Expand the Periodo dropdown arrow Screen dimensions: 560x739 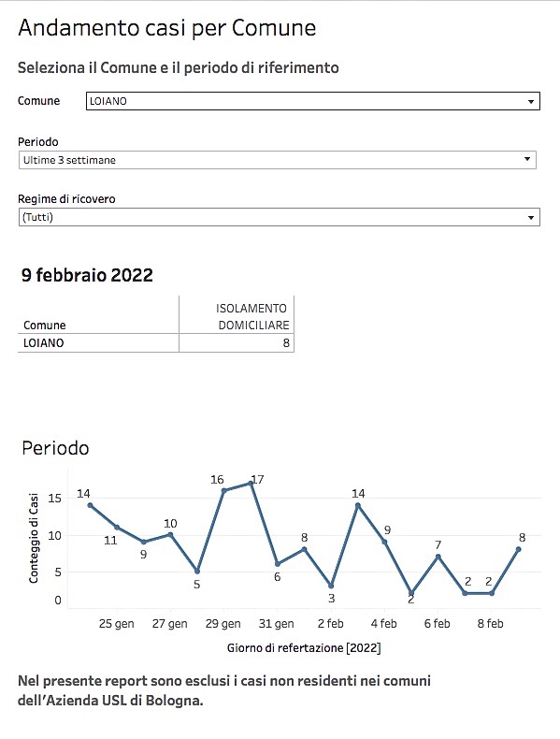click(527, 159)
